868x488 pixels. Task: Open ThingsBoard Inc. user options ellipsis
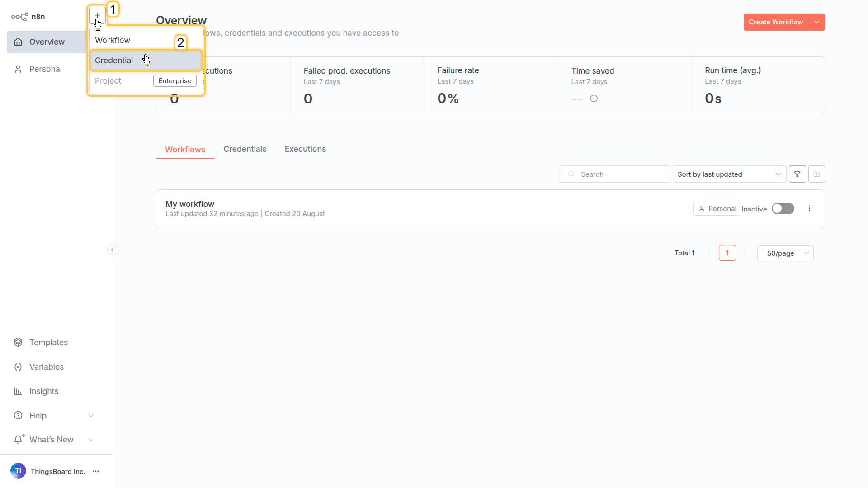point(96,471)
